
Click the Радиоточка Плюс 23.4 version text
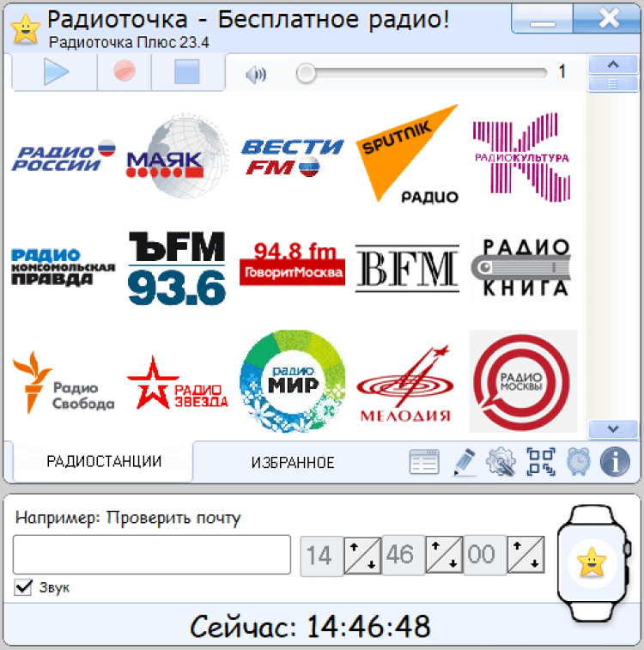(129, 42)
